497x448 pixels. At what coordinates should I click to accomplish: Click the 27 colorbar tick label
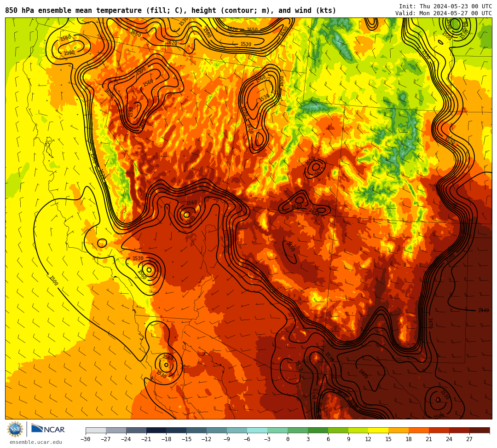point(470,439)
